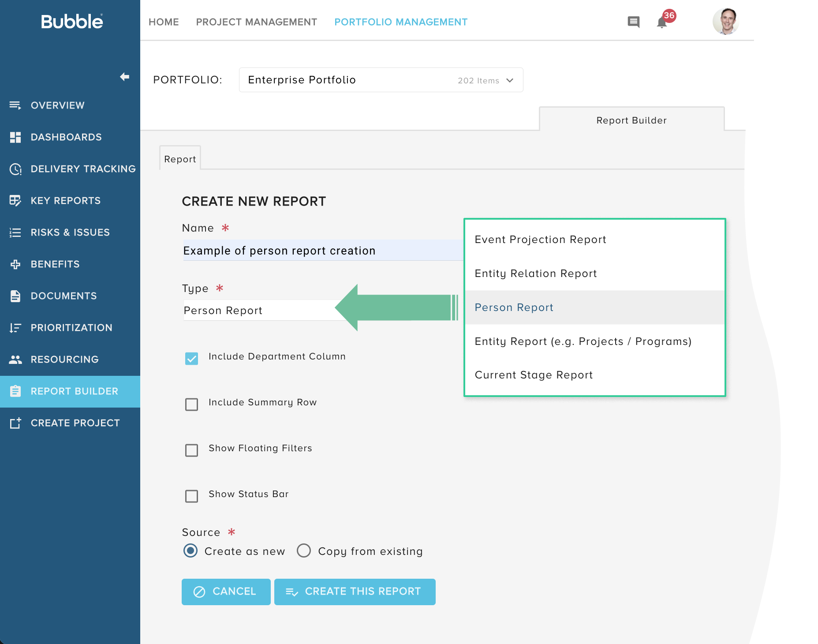Screen dimensions: 818x644
Task: Select the Benefits sidebar icon
Action: coord(15,264)
